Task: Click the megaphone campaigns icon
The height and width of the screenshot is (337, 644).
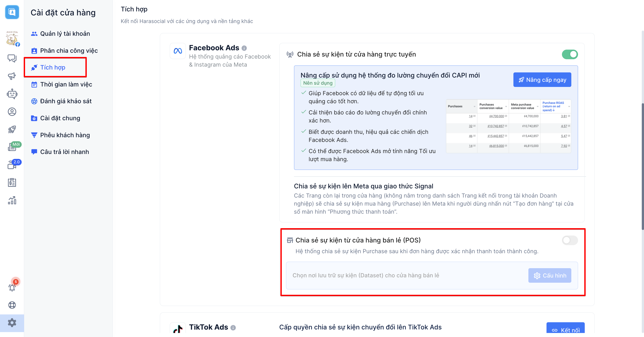Action: pyautogui.click(x=12, y=76)
